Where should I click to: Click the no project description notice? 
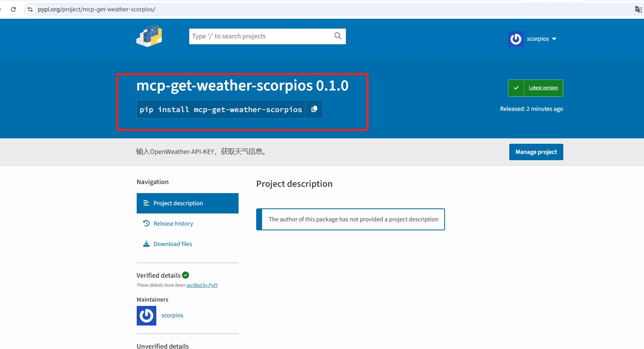pyautogui.click(x=351, y=219)
